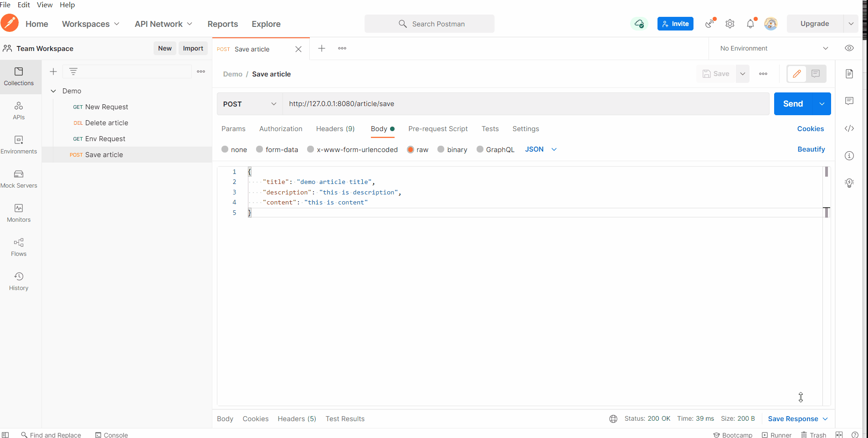Open the Collections panel
This screenshot has width=868, height=438.
[x=19, y=76]
